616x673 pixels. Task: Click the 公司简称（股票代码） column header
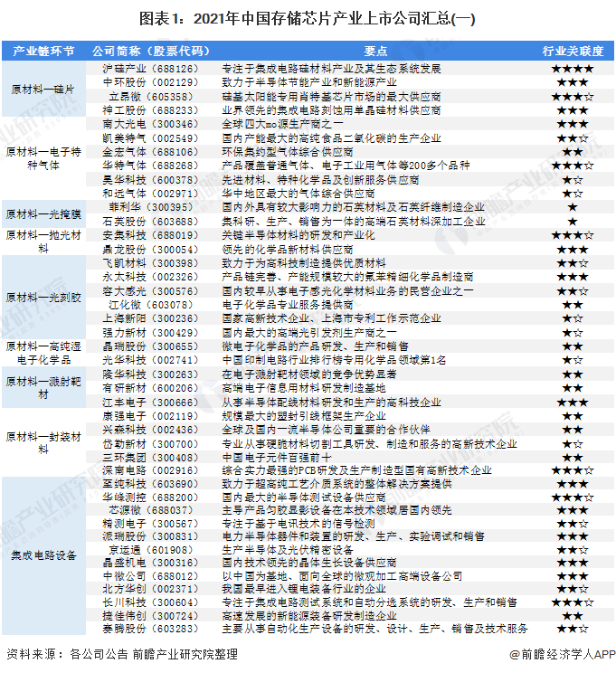[151, 51]
